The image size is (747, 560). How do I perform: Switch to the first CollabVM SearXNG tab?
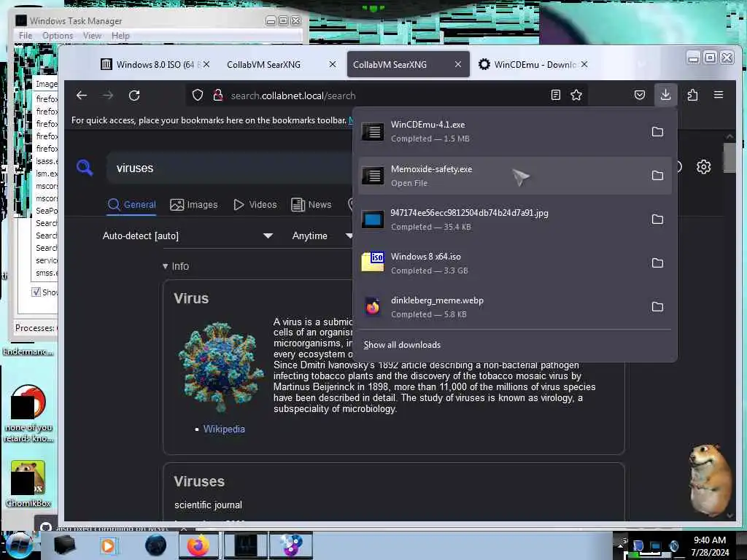pos(281,64)
